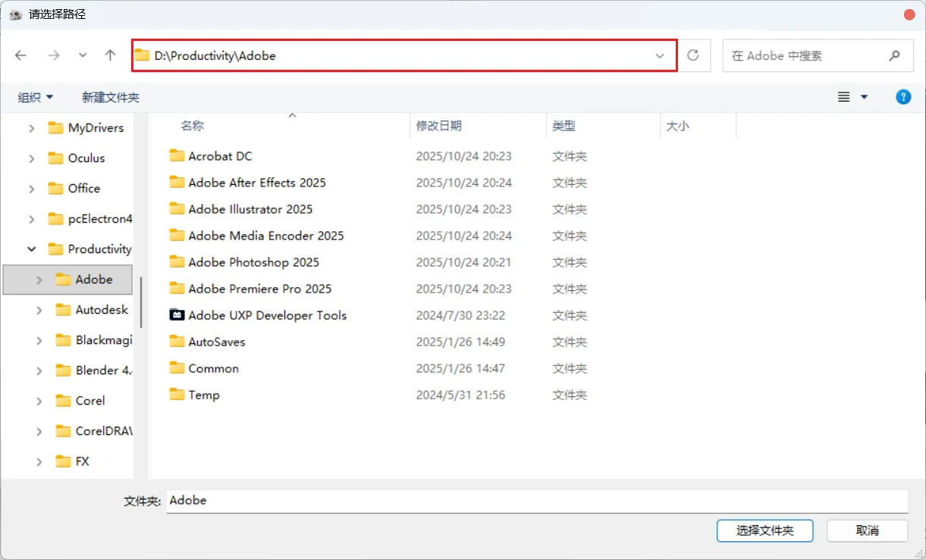Expand the Autodesk sidebar item
This screenshot has height=560, width=926.
click(x=39, y=309)
